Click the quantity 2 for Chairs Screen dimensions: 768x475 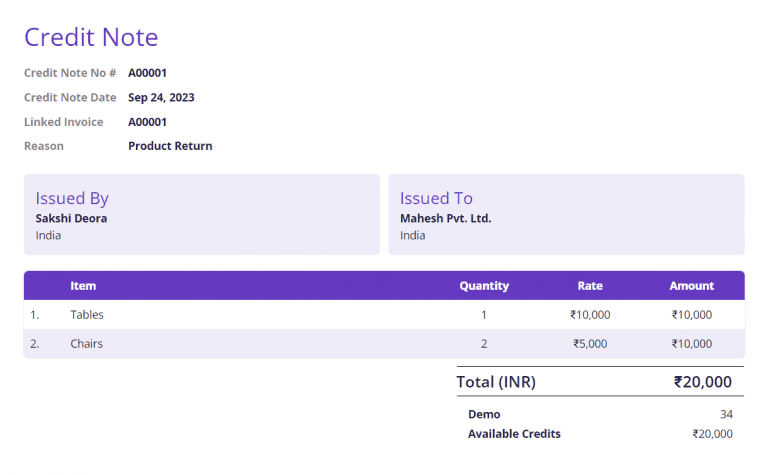[484, 344]
